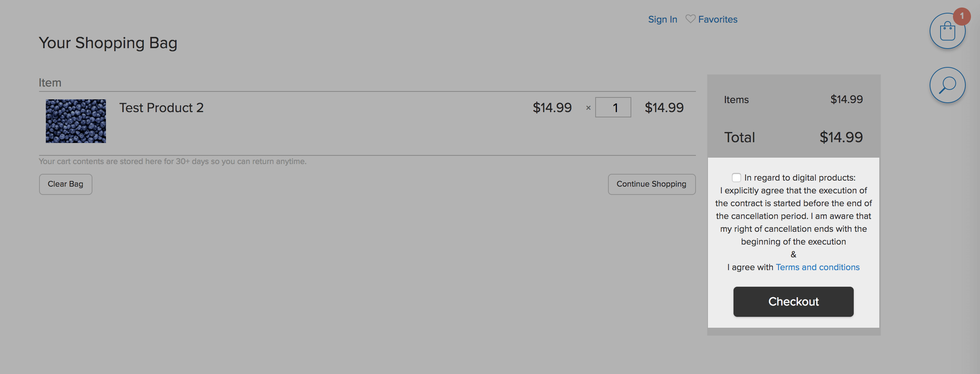This screenshot has width=980, height=374.
Task: Click the dark Checkout button
Action: [793, 302]
